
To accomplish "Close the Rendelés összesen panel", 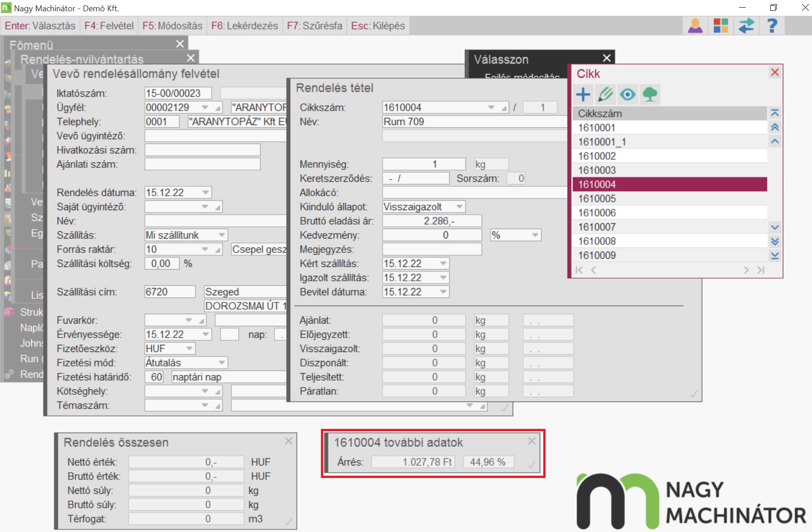I will (289, 441).
